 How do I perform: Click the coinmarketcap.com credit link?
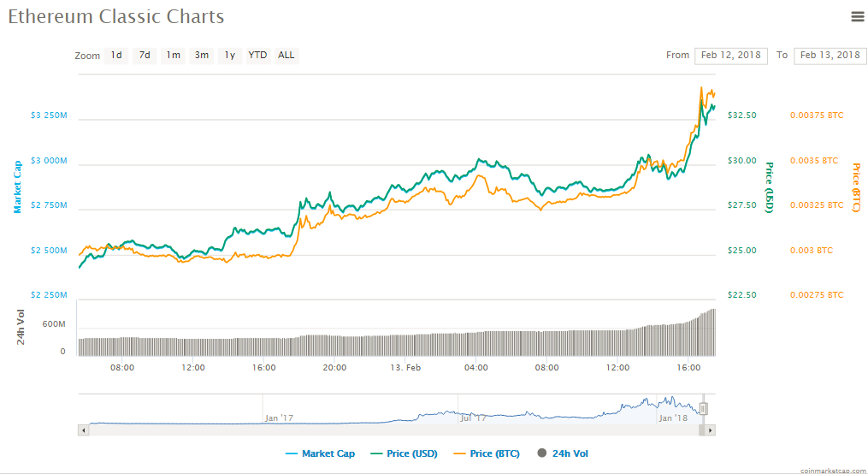pyautogui.click(x=833, y=471)
